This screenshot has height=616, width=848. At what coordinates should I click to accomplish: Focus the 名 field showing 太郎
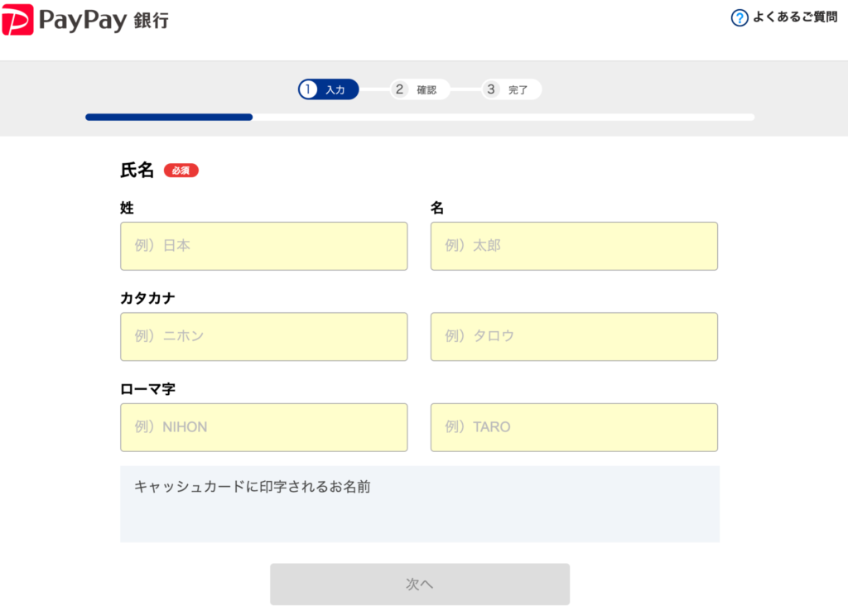point(574,246)
